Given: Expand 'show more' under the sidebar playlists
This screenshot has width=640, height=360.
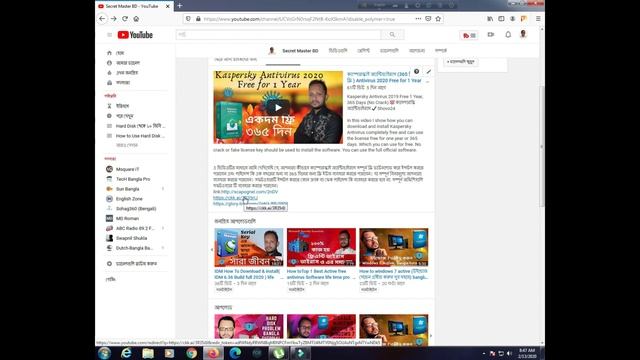Looking at the screenshot, I should (x=127, y=145).
